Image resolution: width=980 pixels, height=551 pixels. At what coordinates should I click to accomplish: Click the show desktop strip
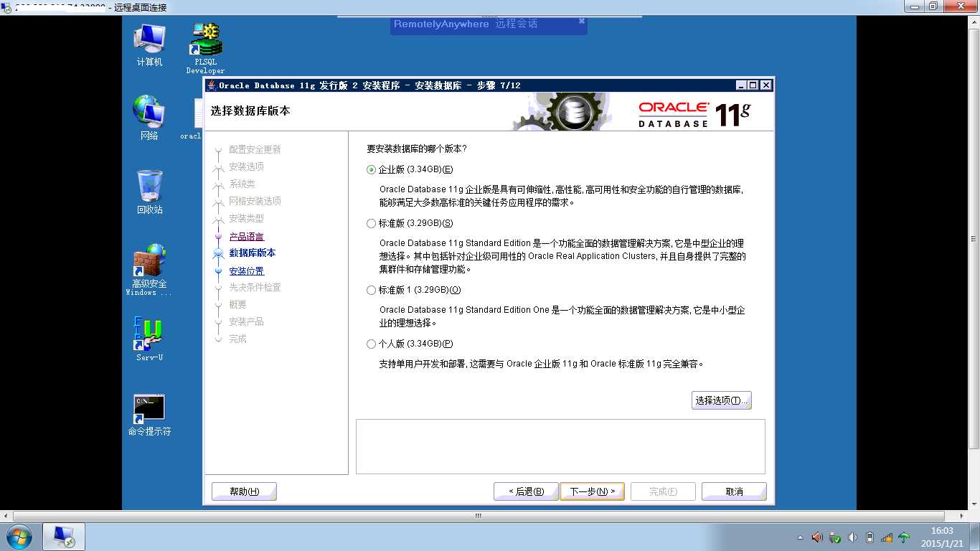click(974, 537)
